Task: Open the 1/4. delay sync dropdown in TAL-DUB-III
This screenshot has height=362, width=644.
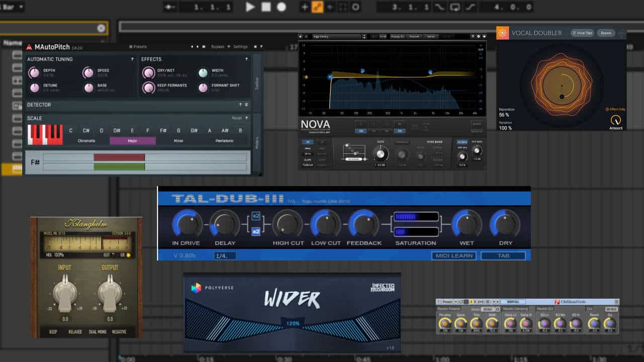Action: pyautogui.click(x=225, y=256)
